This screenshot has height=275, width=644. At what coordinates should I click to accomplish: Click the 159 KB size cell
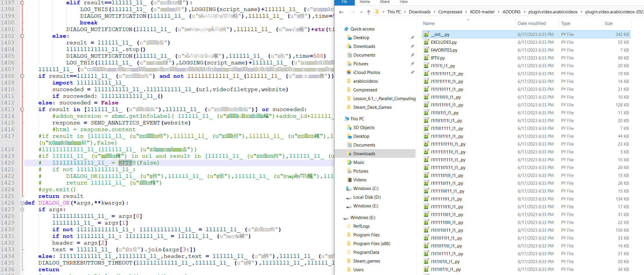[622, 230]
